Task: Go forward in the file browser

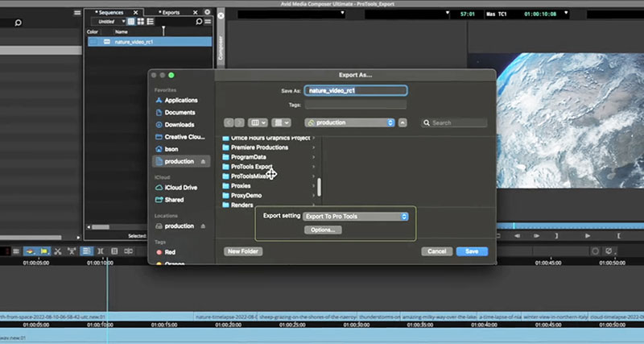Action: [x=239, y=123]
